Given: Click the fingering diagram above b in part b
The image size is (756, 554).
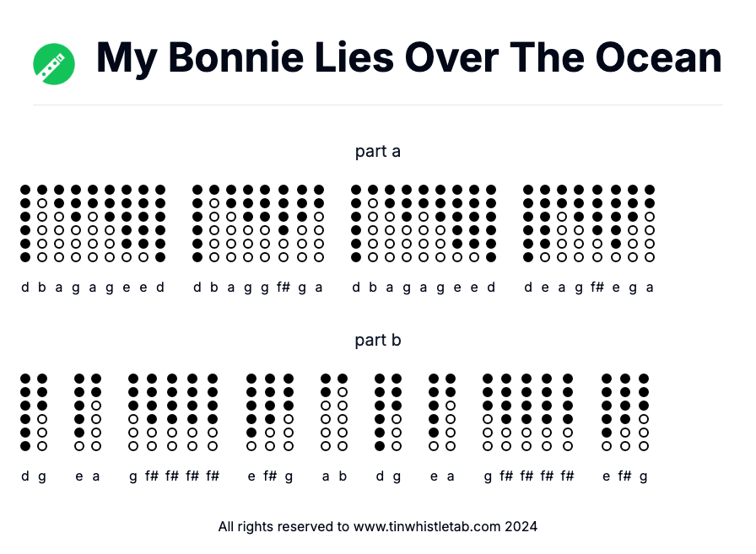Looking at the screenshot, I should (x=343, y=412).
